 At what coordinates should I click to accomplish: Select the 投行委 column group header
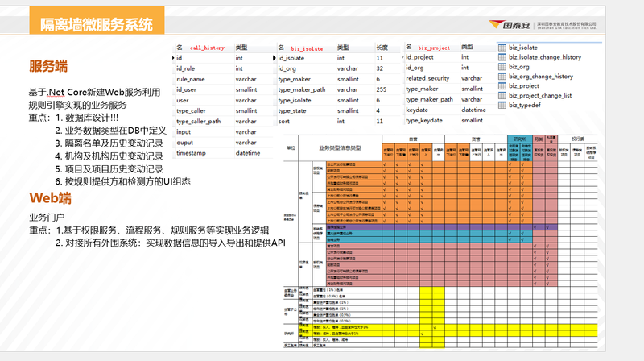pyautogui.click(x=578, y=138)
